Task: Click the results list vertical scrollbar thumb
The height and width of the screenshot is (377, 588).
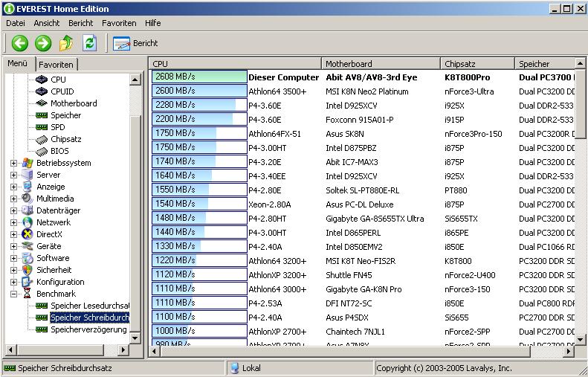Action: point(580,104)
